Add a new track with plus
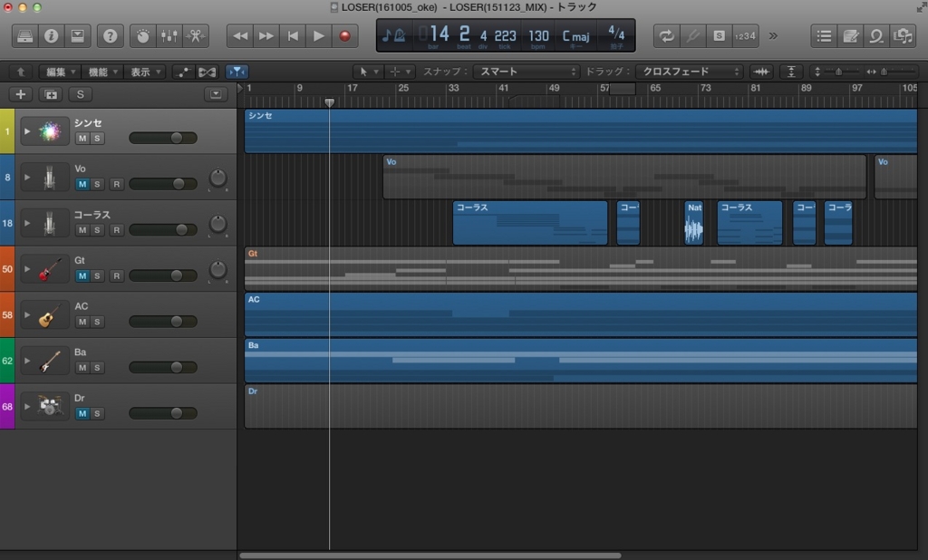The width and height of the screenshot is (928, 560). 20,94
